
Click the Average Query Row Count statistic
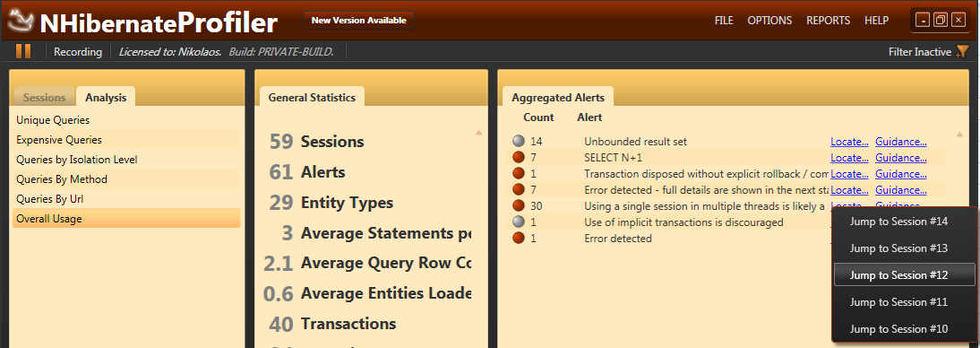point(367,264)
